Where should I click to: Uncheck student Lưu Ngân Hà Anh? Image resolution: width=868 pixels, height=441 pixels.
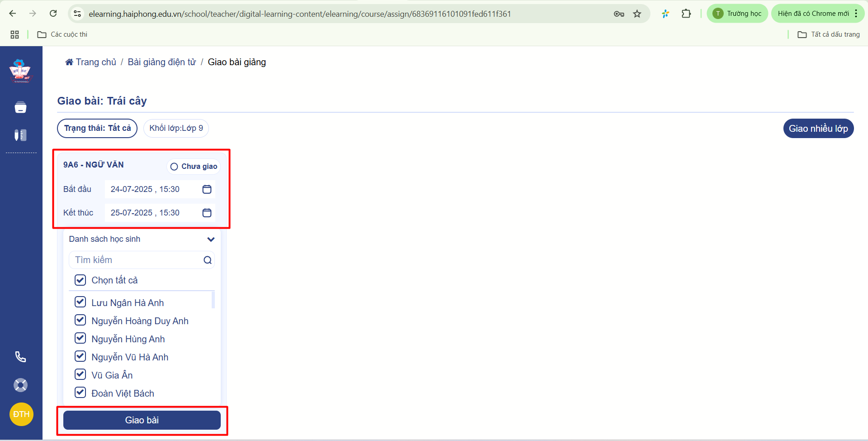coord(81,302)
